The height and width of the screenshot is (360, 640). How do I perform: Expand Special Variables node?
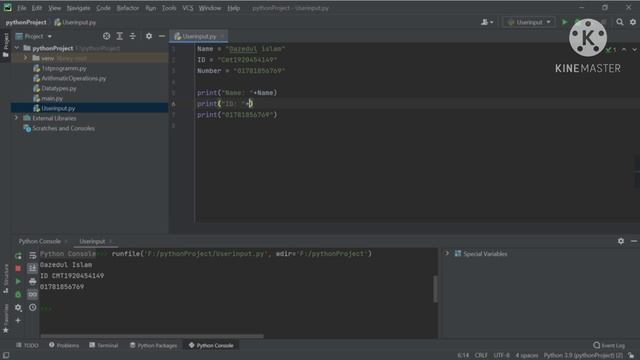pyautogui.click(x=447, y=253)
